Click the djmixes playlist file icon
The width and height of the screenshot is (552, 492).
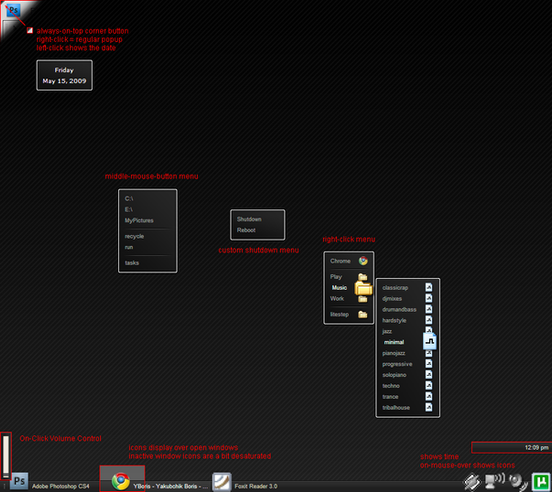click(428, 298)
